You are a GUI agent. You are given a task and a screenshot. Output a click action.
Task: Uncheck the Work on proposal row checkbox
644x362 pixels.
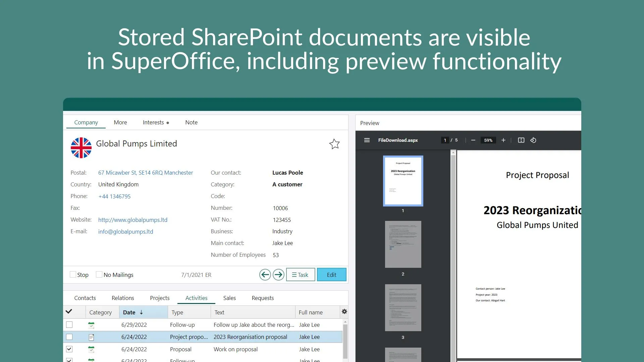coord(69,349)
